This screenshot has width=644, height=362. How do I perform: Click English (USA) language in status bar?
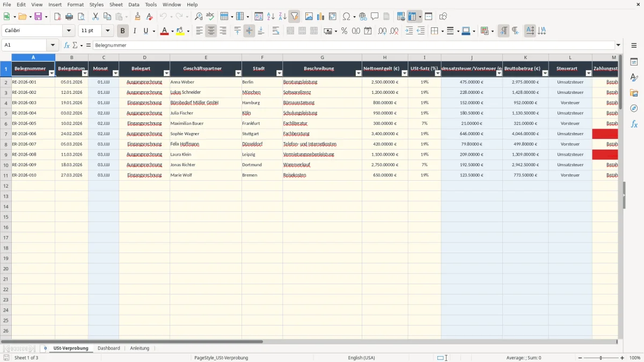(361, 358)
